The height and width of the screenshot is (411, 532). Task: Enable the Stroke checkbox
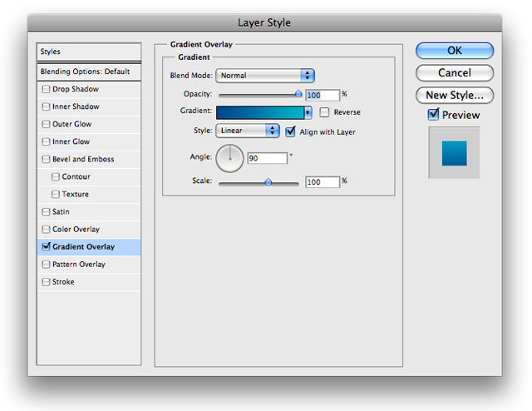point(46,282)
